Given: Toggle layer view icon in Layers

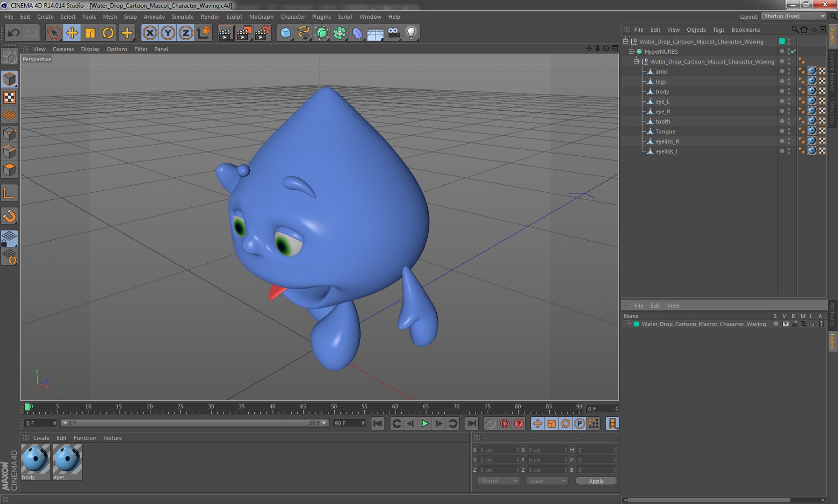Looking at the screenshot, I should pyautogui.click(x=785, y=324).
